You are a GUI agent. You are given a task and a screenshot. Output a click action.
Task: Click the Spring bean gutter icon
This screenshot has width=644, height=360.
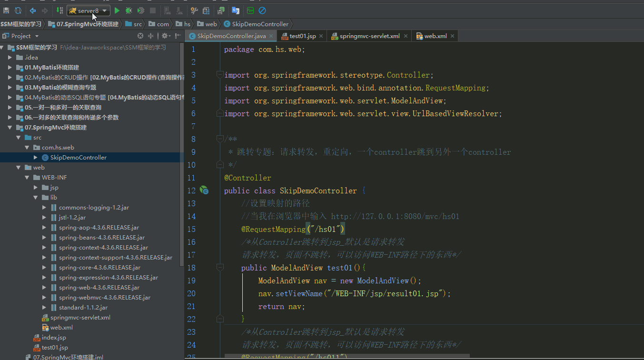pyautogui.click(x=204, y=190)
